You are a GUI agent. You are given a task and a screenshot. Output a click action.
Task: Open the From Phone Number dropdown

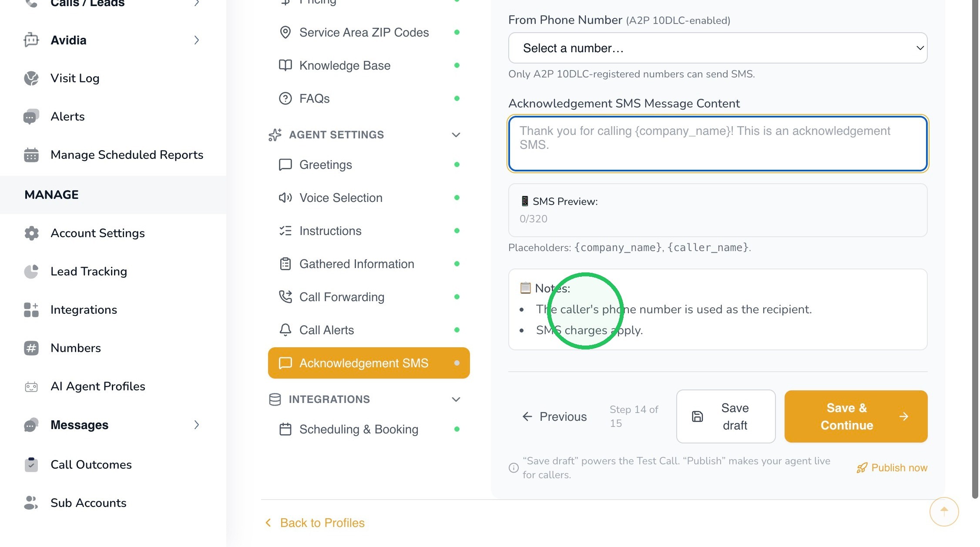click(x=718, y=48)
